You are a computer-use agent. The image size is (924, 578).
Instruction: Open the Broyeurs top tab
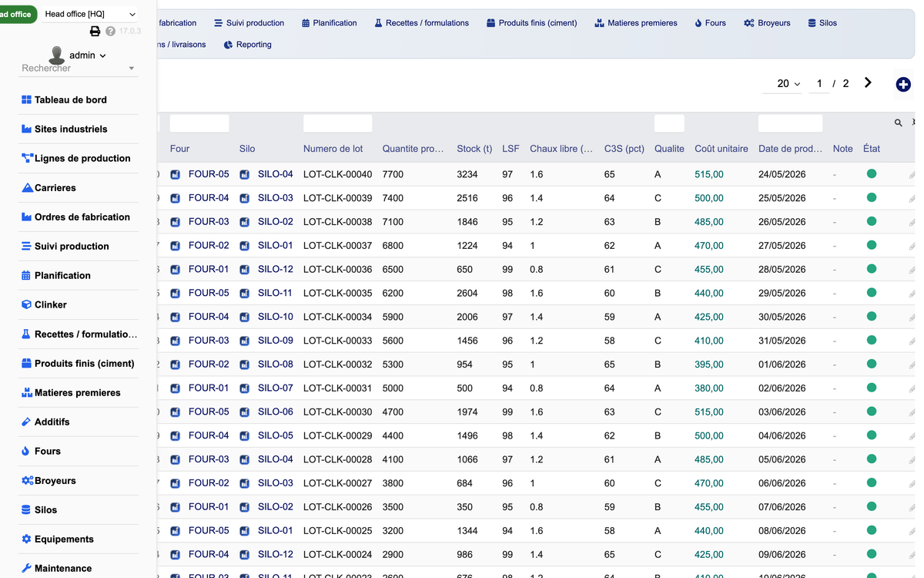[767, 23]
